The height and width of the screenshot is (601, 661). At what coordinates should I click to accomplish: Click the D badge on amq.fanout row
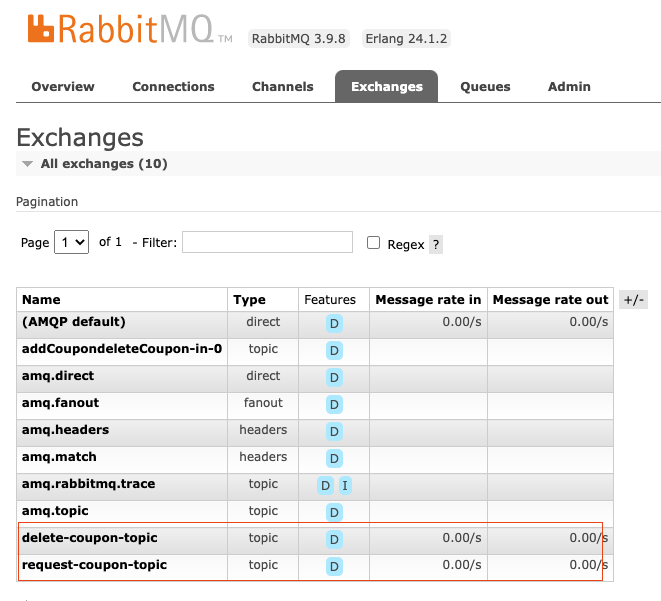pyautogui.click(x=334, y=404)
